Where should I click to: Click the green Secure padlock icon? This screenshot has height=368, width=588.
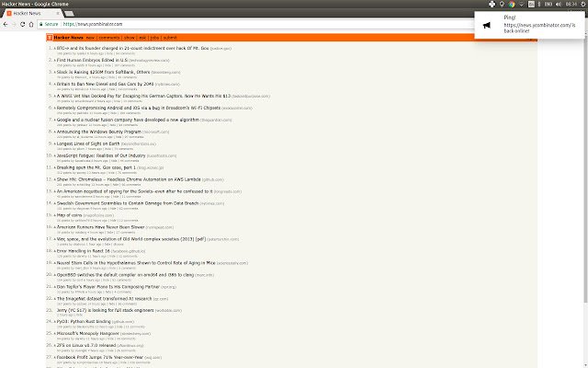click(x=40, y=24)
